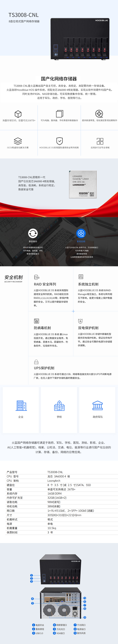
Task: Click the virus window icon above 防病毒机制
Action: (37, 321)
